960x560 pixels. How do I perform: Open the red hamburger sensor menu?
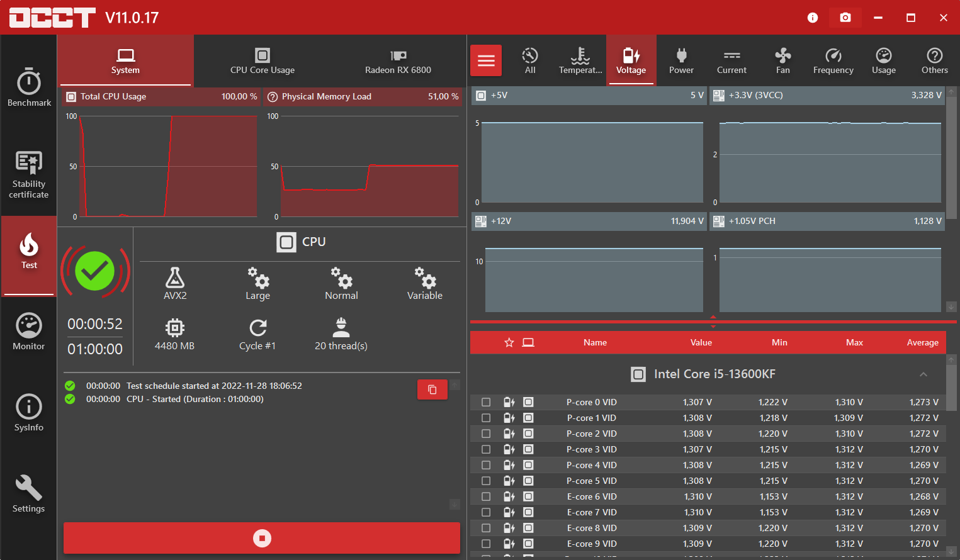click(486, 60)
